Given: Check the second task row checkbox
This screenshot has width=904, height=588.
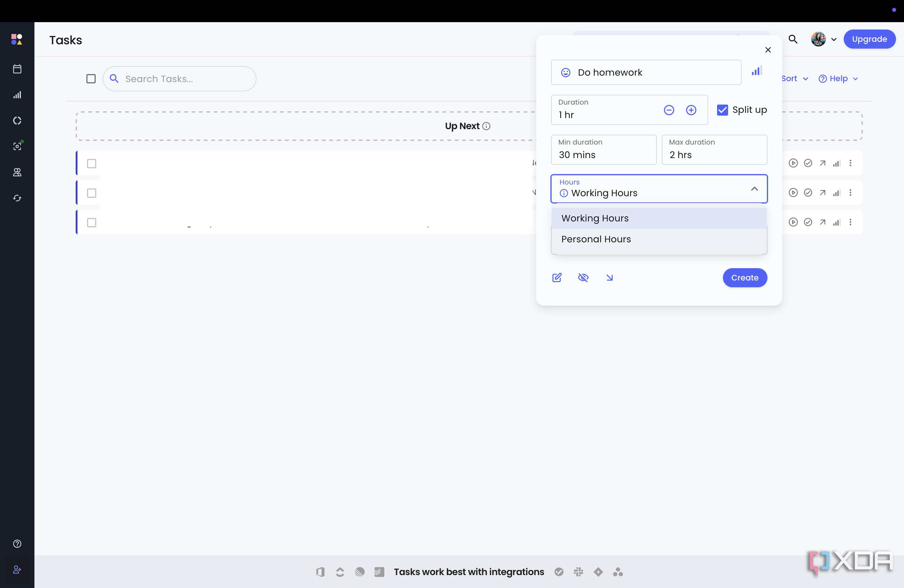Looking at the screenshot, I should (92, 193).
